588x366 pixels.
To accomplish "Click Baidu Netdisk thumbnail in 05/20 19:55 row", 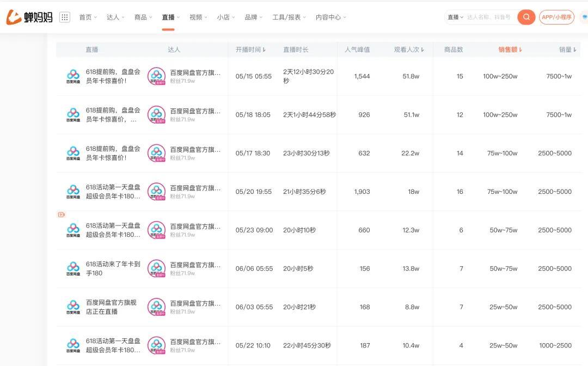I will click(x=73, y=192).
